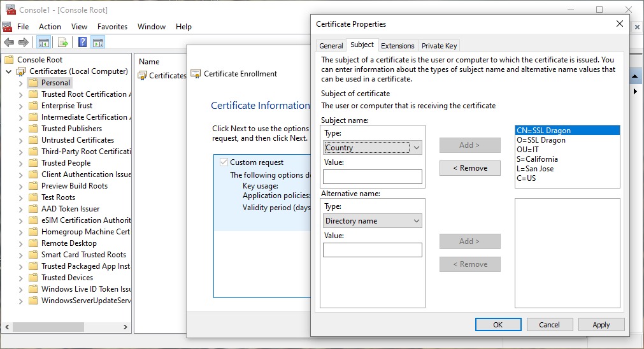
Task: Click the Console Root folder icon
Action: click(9, 59)
